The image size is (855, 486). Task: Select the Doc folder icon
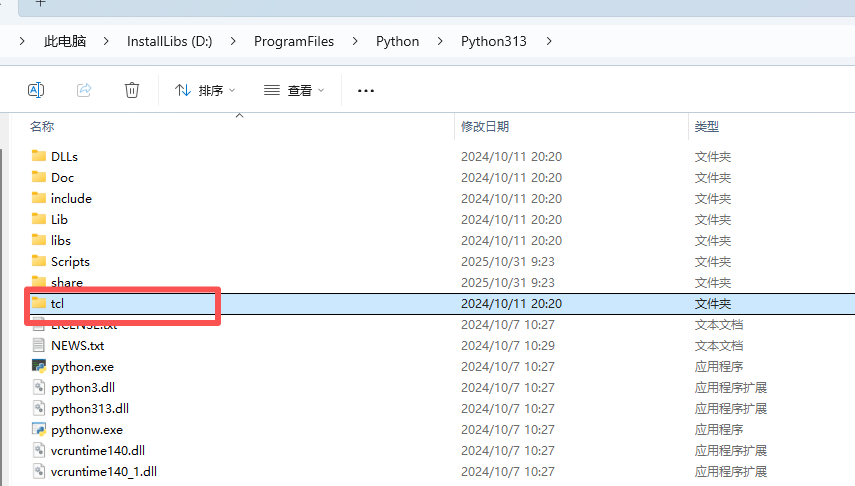pyautogui.click(x=39, y=177)
